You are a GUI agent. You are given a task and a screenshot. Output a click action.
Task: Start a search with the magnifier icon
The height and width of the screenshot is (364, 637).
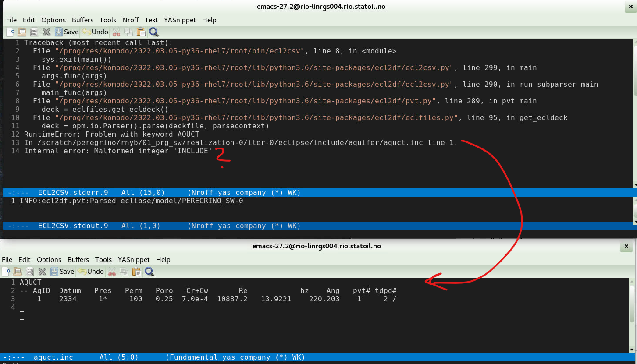coord(153,32)
